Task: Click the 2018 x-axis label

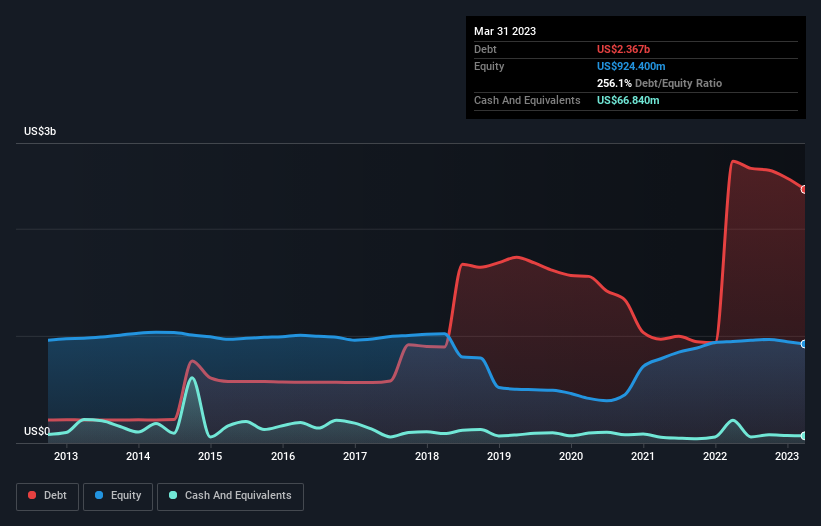Action: click(427, 456)
